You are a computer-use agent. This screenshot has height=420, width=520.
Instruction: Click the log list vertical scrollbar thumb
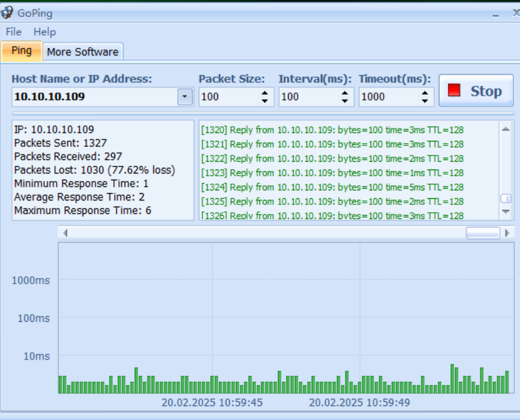pos(506,198)
